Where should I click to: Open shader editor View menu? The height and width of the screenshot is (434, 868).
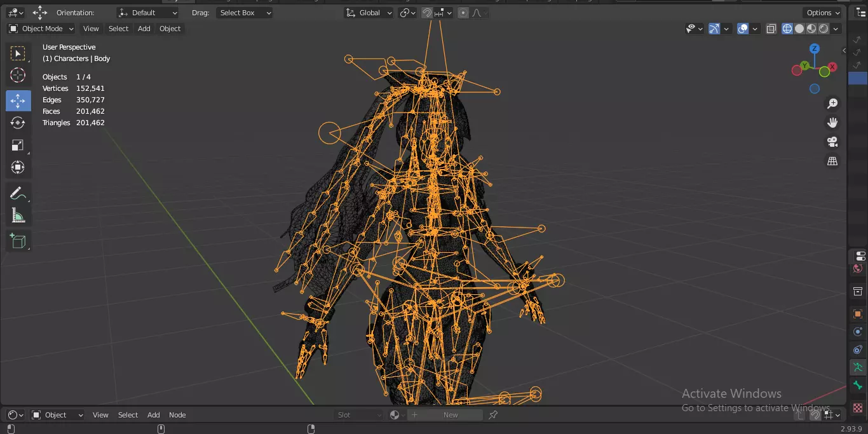(x=100, y=415)
